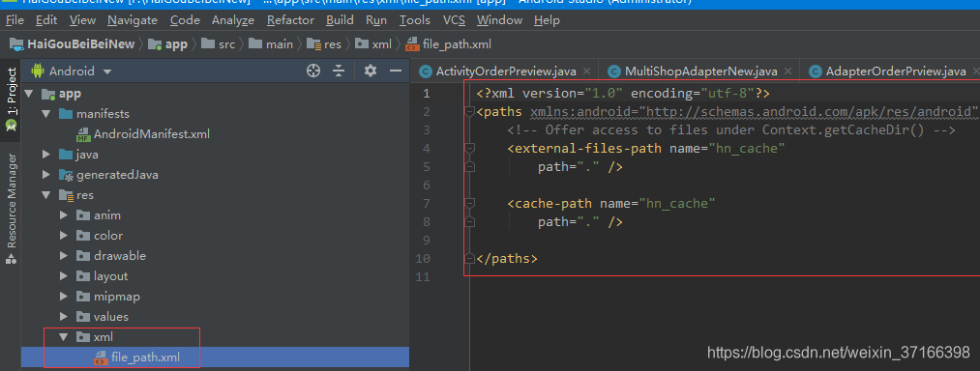The height and width of the screenshot is (371, 980).
Task: Place cursor on closing paths tag
Action: [x=507, y=259]
